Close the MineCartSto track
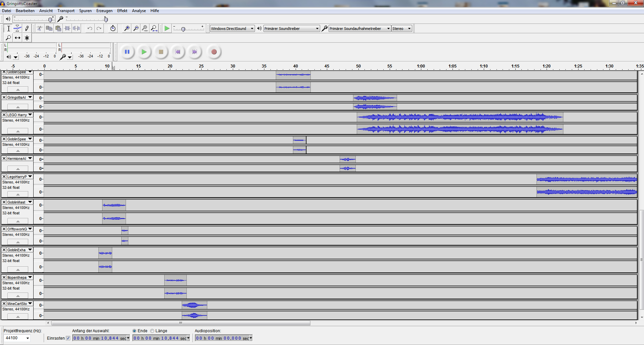Screen dimensions: 644x345 4,304
